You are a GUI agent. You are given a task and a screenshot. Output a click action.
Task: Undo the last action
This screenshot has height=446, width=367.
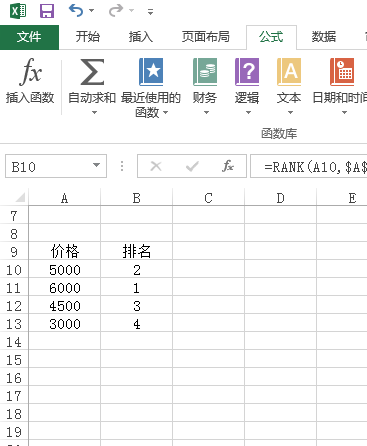[x=76, y=10]
